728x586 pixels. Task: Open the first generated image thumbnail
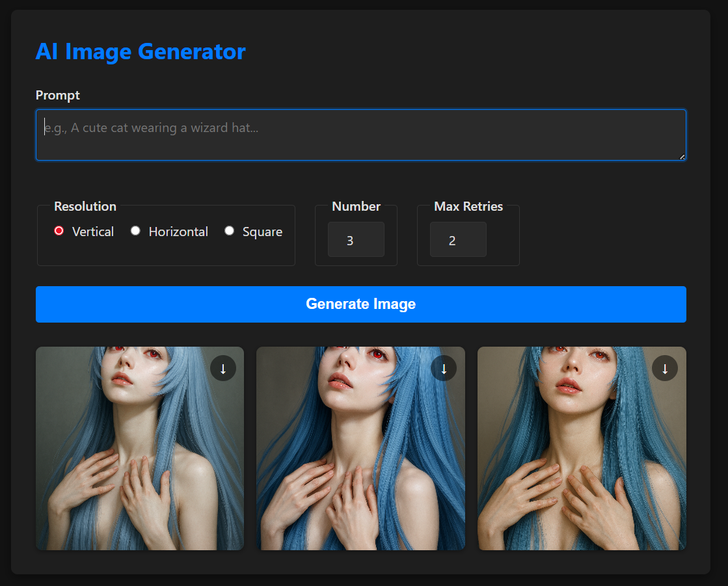(x=140, y=448)
